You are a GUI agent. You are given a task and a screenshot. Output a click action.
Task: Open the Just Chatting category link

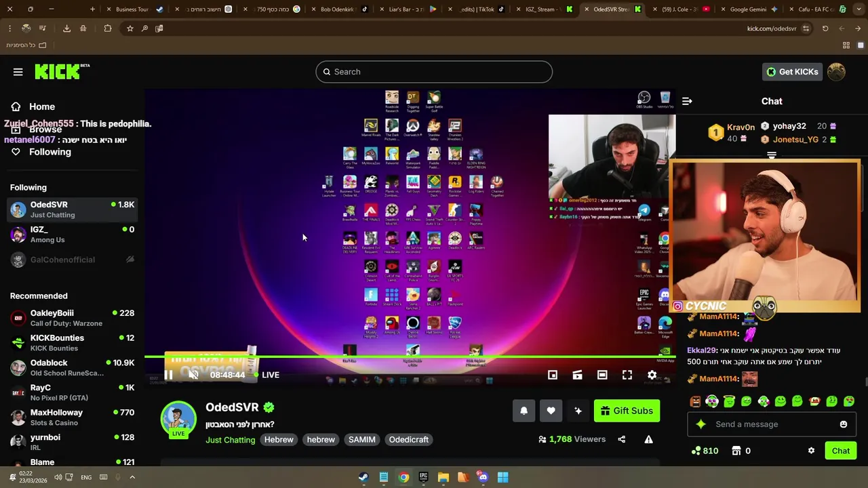point(231,440)
